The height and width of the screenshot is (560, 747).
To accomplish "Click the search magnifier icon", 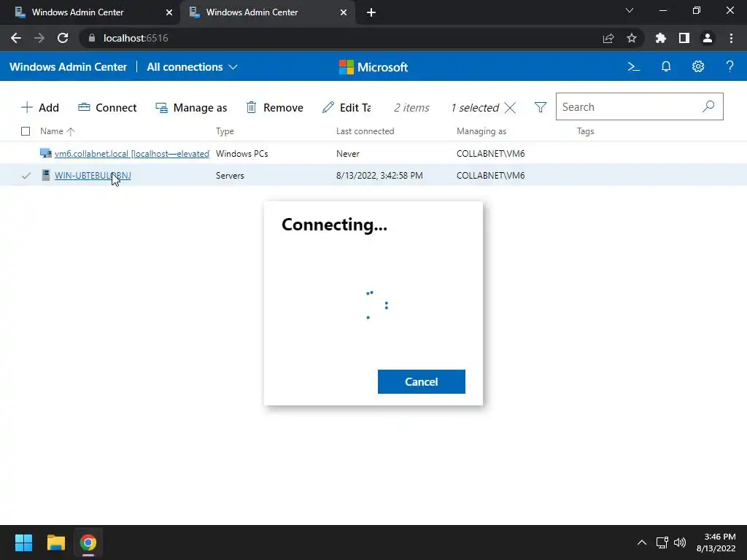I will [708, 106].
